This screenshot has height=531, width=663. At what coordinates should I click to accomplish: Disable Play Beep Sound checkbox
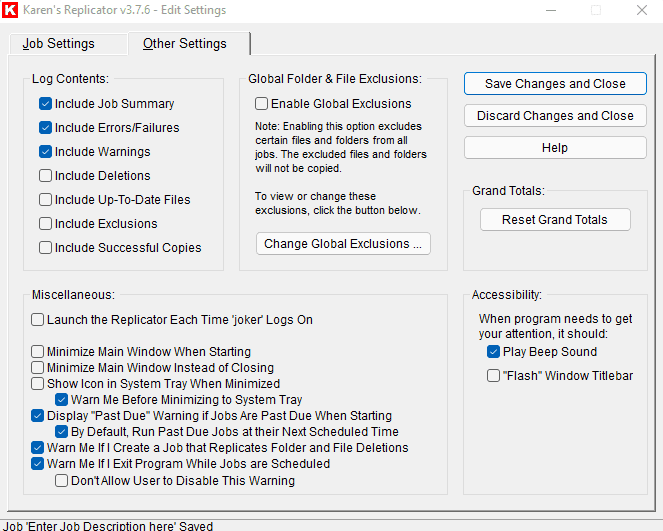(493, 352)
